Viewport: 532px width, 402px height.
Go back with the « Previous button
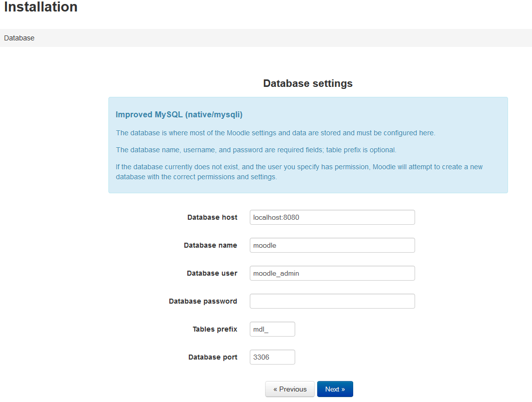[x=290, y=389]
